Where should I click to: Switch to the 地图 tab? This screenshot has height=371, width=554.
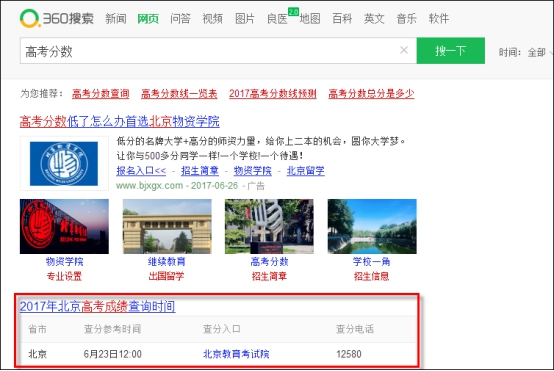click(x=310, y=18)
